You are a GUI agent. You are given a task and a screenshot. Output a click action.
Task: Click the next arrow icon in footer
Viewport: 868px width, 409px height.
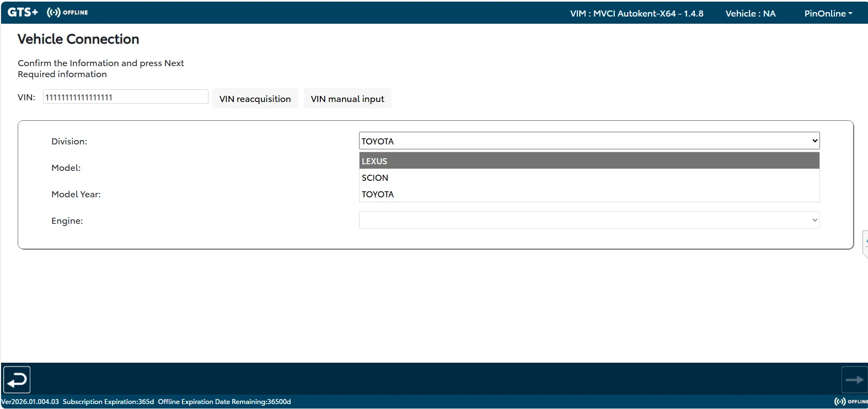[x=854, y=380]
